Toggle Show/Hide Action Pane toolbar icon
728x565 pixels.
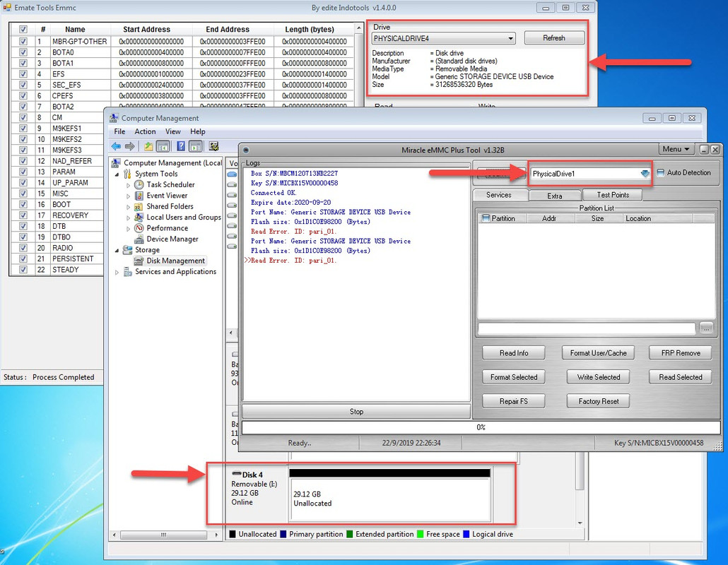[x=196, y=147]
